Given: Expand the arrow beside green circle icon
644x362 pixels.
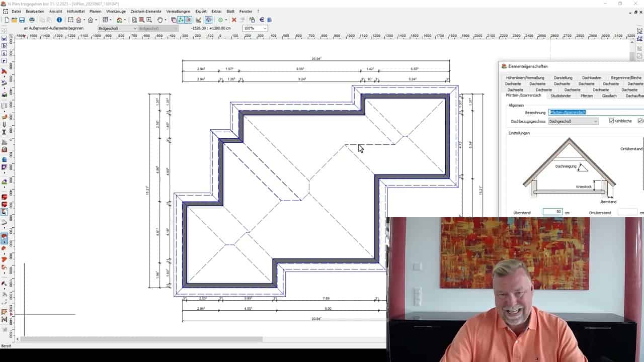Looking at the screenshot, I should tap(226, 20).
